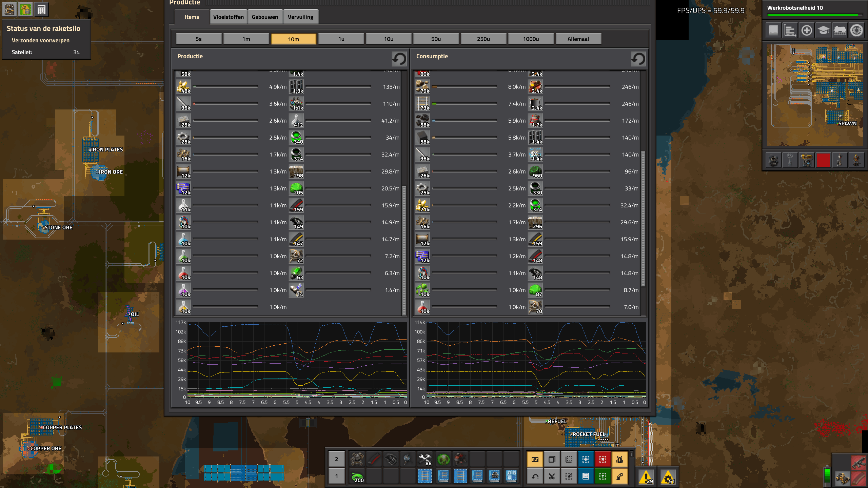Viewport: 868px width, 488px height.
Task: Switch to the Gebouwen tab
Action: (265, 17)
